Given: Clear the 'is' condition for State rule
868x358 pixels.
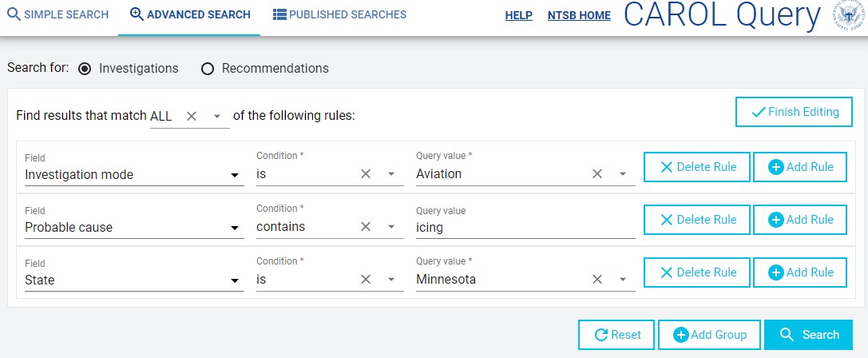Looking at the screenshot, I should (366, 280).
